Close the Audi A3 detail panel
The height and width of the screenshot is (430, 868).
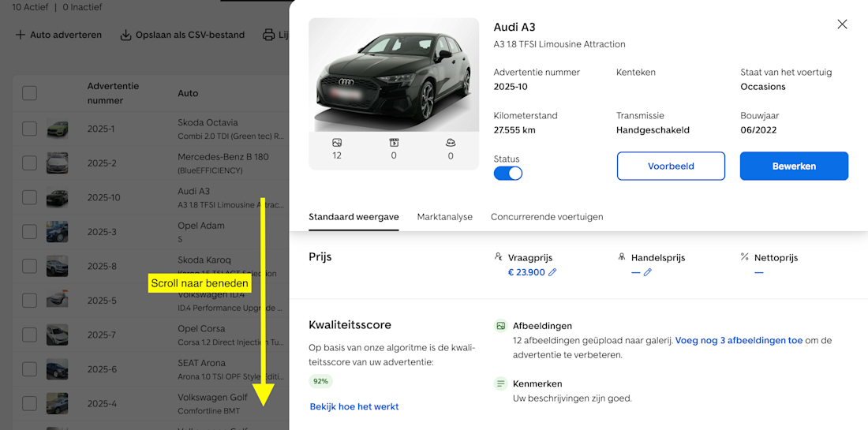point(842,24)
